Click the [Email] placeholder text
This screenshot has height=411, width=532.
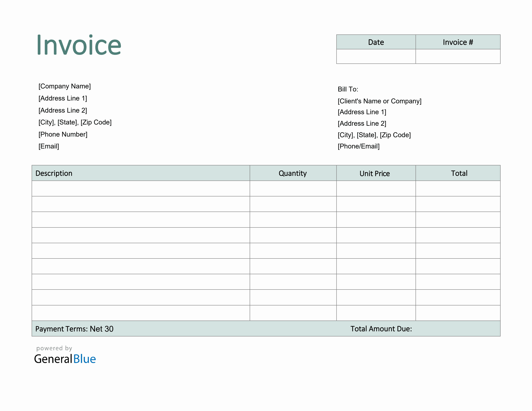(x=49, y=146)
